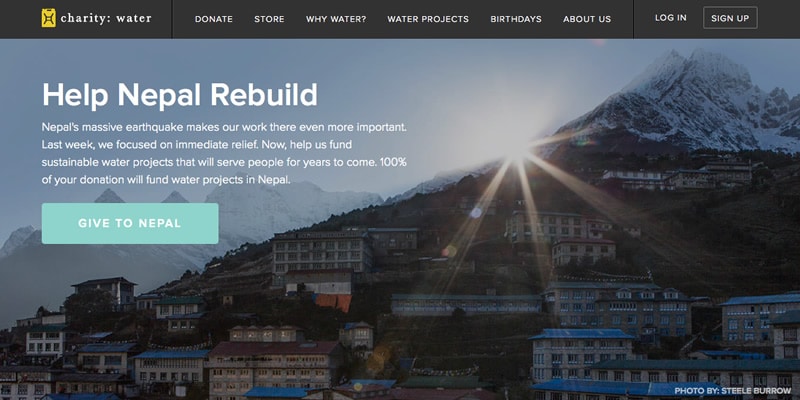Open the Birthdays navigation item
800x400 pixels.
pos(516,19)
